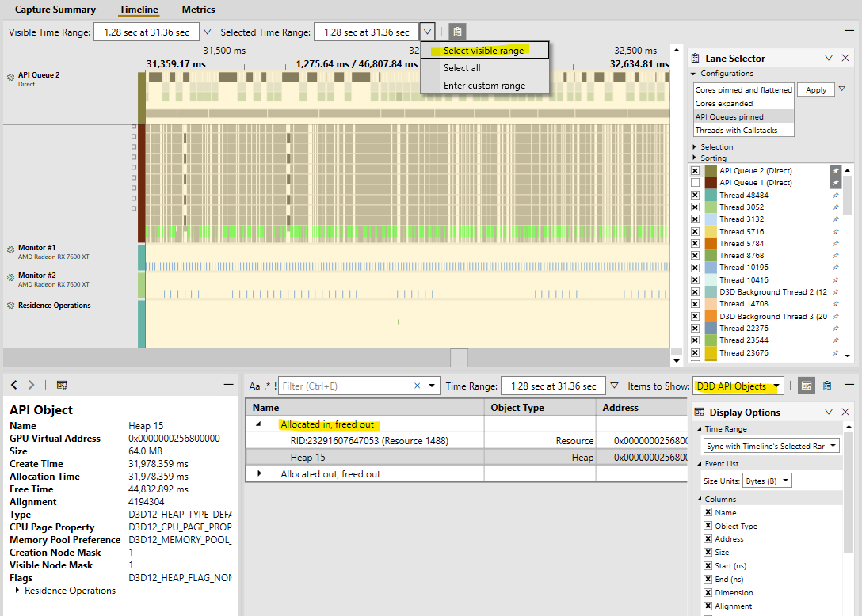Click the Thread 5784 orange color swatch

711,243
